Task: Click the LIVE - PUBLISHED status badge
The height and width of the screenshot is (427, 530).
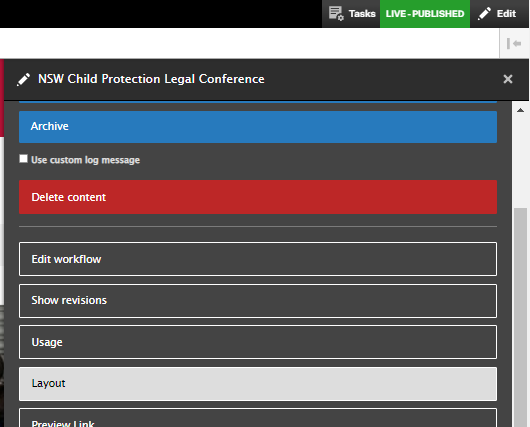Action: point(425,14)
